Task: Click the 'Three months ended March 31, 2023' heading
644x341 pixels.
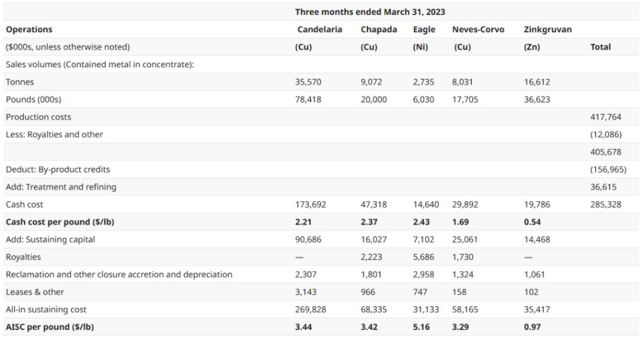Action: coord(370,12)
